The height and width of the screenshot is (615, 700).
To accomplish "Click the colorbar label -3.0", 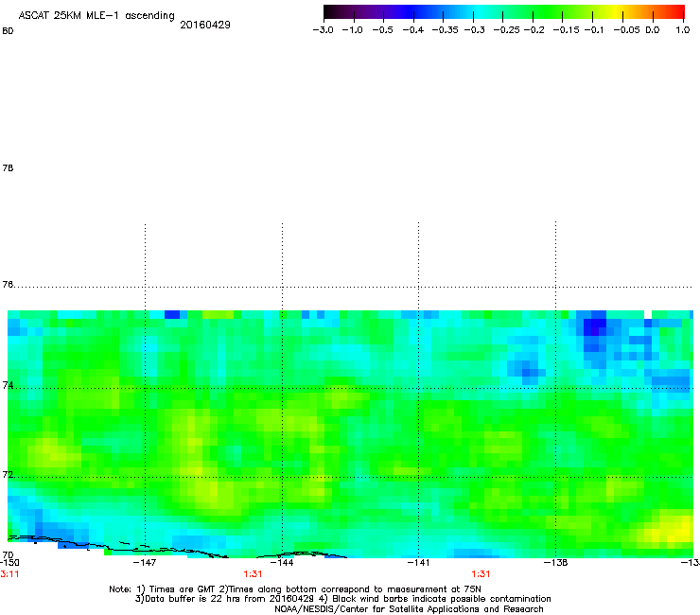I will click(323, 30).
